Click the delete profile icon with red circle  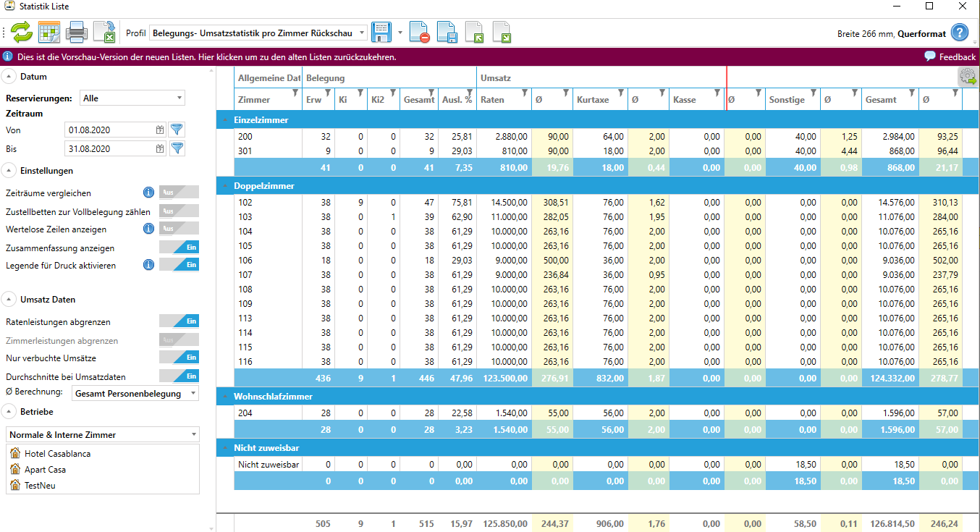[x=419, y=33]
